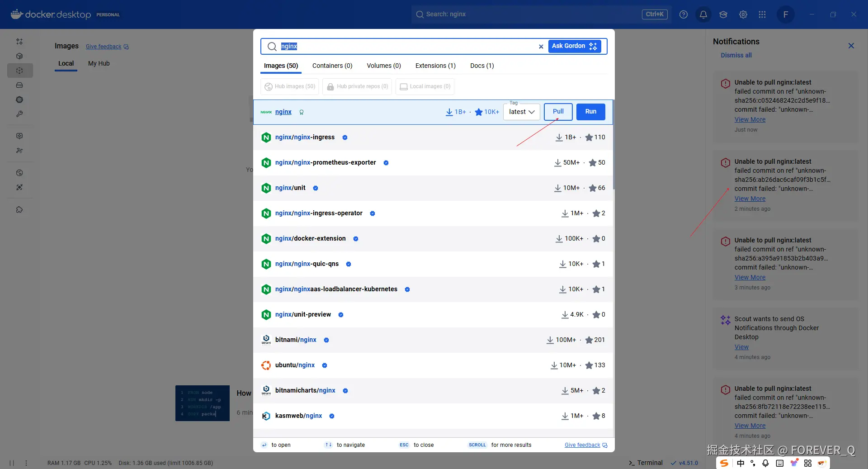
Task: Open Ask Gordon in the left sidebar
Action: click(19, 42)
